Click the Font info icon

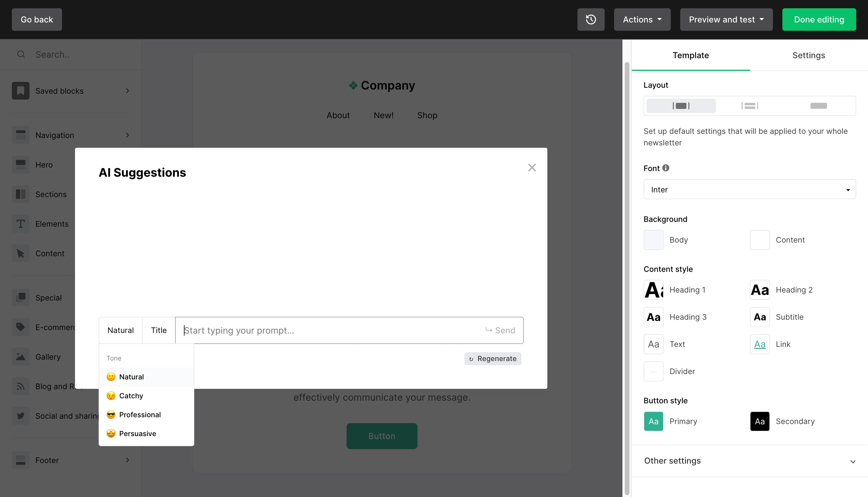tap(666, 168)
